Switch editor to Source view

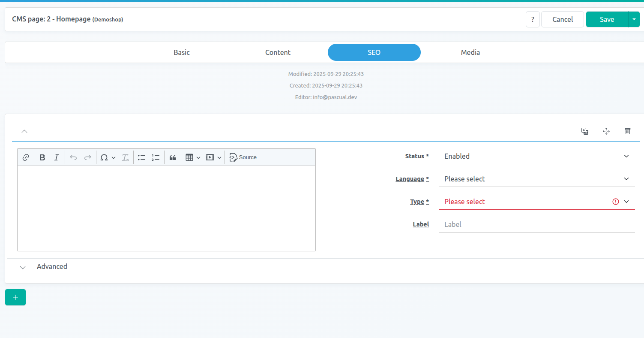point(243,157)
